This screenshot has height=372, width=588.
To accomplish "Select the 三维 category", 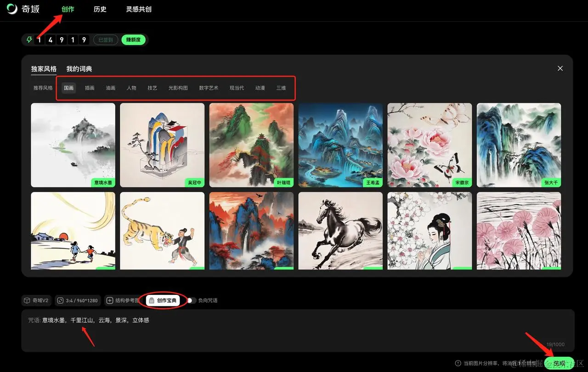I will coord(281,88).
